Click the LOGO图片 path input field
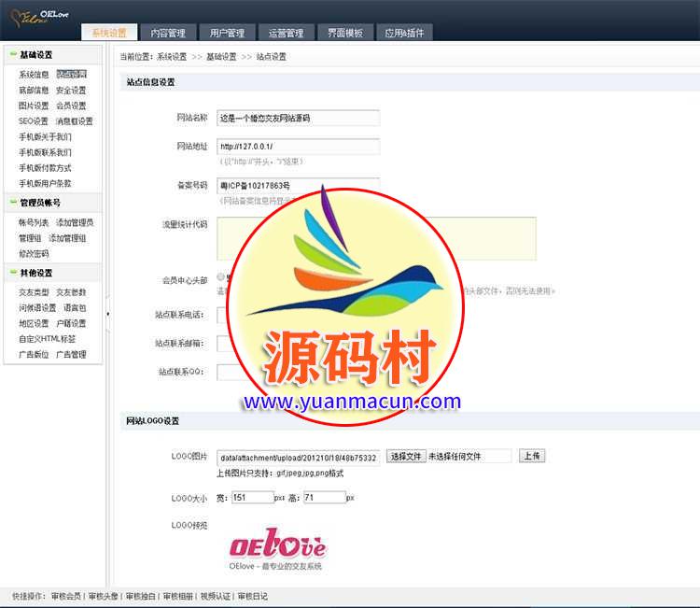This screenshot has height=608, width=700. (299, 458)
